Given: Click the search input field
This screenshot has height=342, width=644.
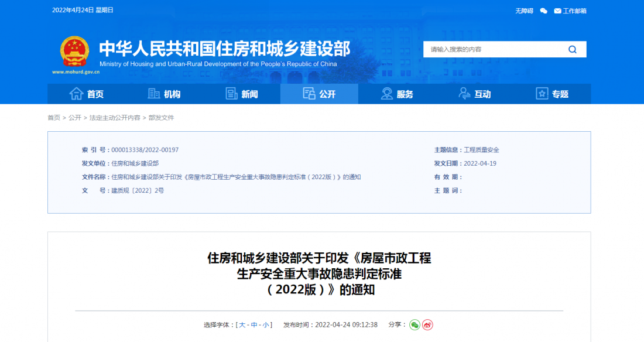Looking at the screenshot, I should tap(495, 49).
